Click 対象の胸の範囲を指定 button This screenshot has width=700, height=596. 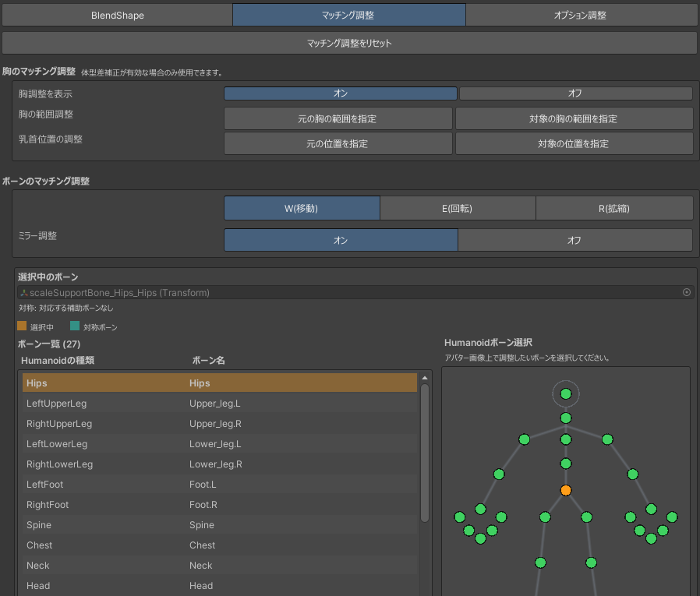[x=574, y=118]
